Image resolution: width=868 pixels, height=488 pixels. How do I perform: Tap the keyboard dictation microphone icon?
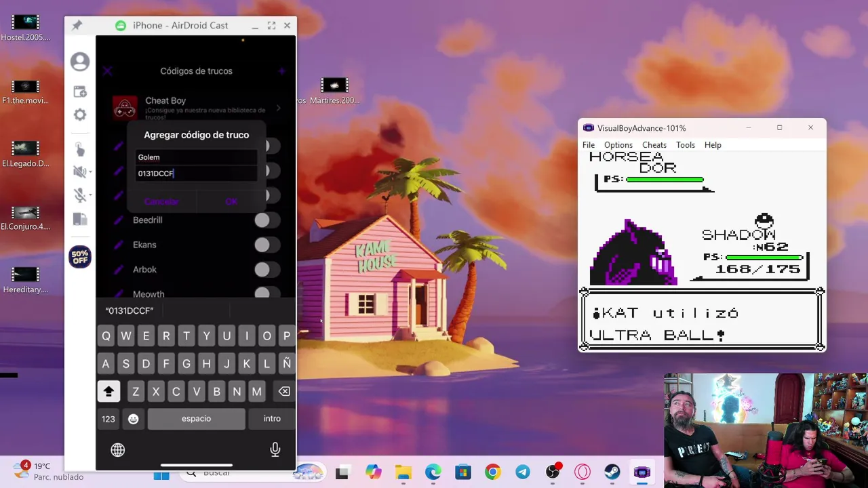click(x=275, y=449)
